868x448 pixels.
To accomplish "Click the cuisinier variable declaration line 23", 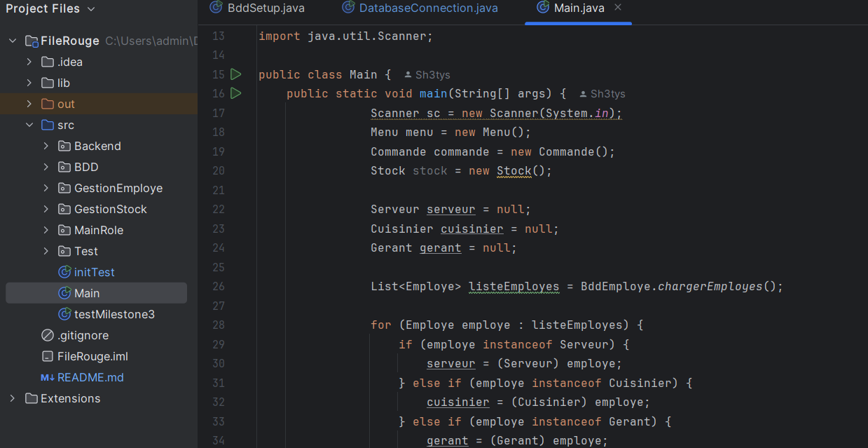I will click(x=472, y=229).
